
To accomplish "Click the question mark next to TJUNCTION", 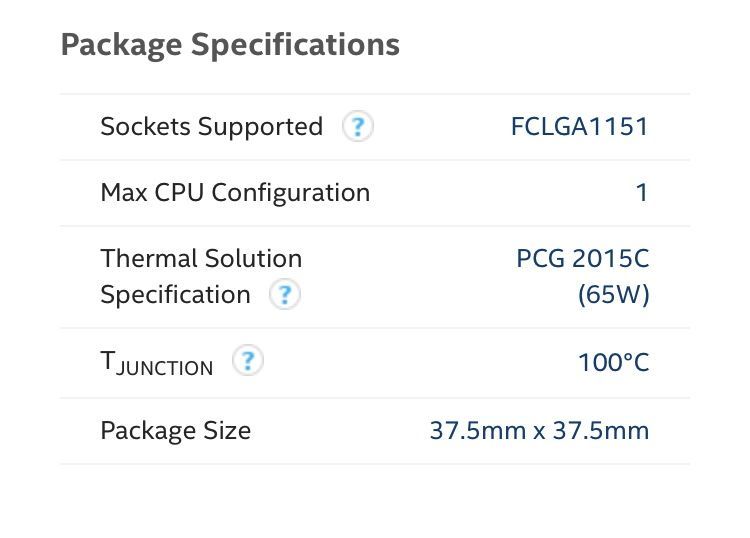I will (247, 361).
